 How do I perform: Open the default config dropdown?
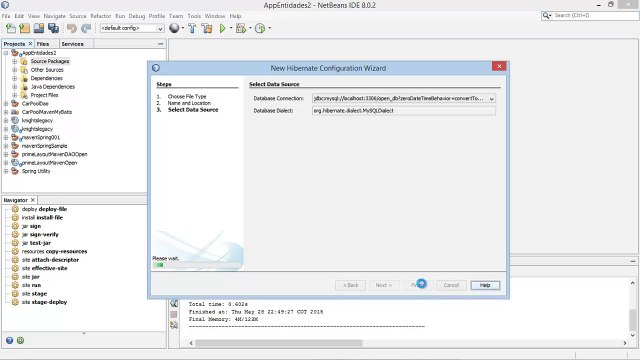click(160, 28)
